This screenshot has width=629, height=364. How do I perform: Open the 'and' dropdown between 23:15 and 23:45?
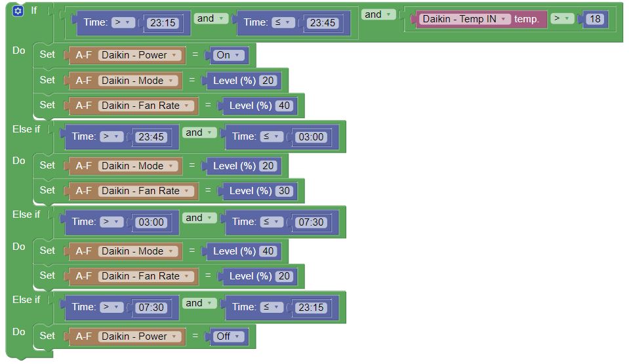point(211,18)
